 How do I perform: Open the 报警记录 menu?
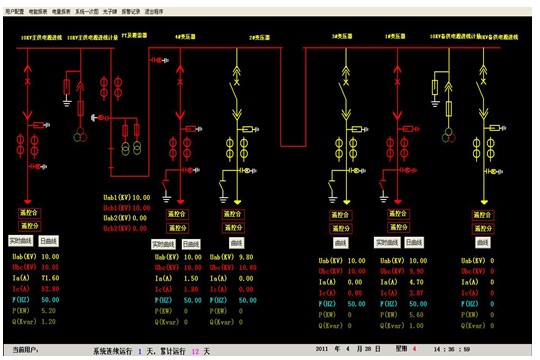click(131, 11)
